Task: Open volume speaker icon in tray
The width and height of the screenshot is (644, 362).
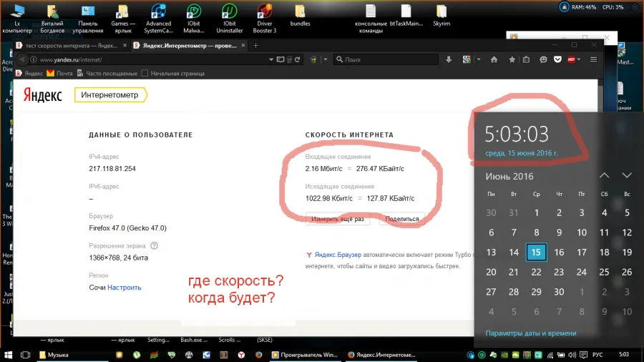Action: pos(572,355)
